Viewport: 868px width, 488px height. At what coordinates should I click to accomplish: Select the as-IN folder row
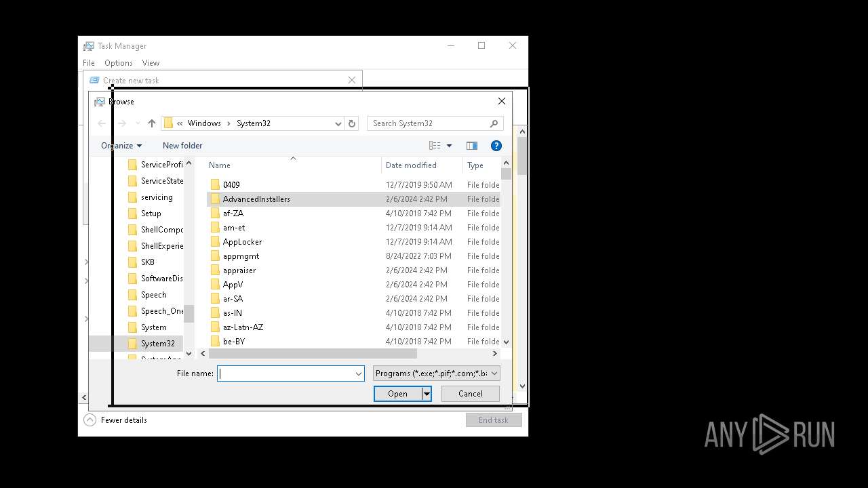click(x=353, y=313)
